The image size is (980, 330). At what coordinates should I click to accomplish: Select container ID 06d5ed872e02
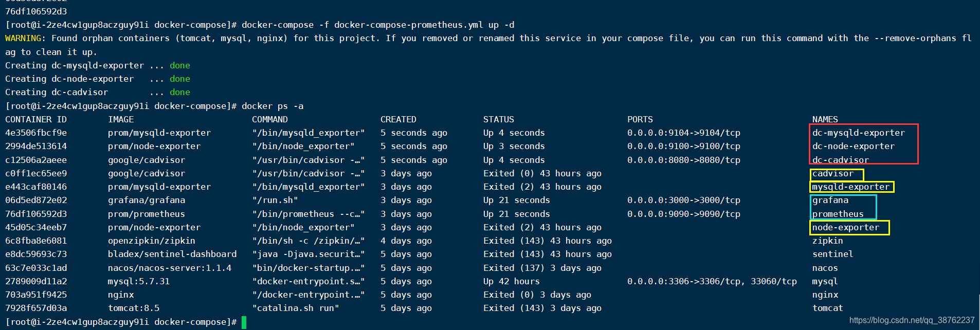(x=36, y=200)
